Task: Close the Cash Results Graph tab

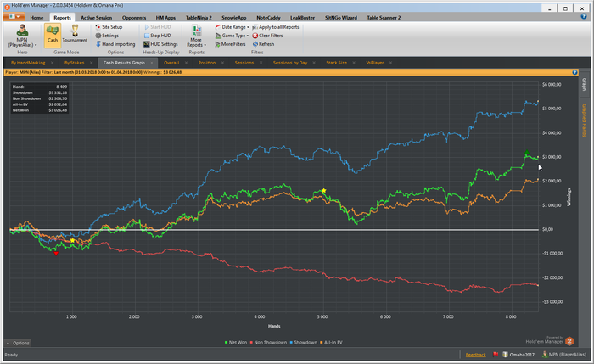Action: coord(152,63)
